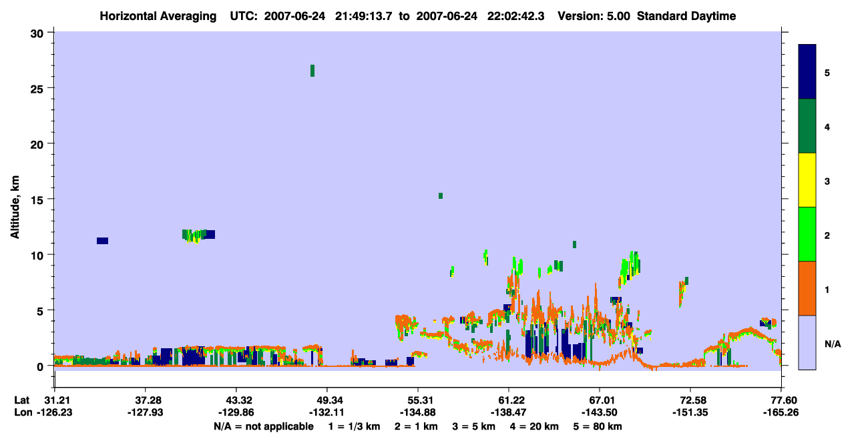Click the 'Lon' axis row label
This screenshot has width=868, height=445.
pos(23,412)
